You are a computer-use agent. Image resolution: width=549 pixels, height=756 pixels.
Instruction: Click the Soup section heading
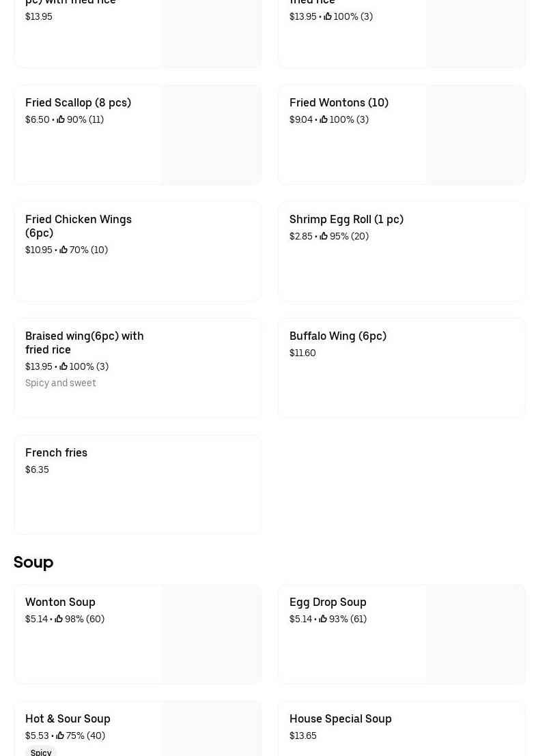coord(33,562)
